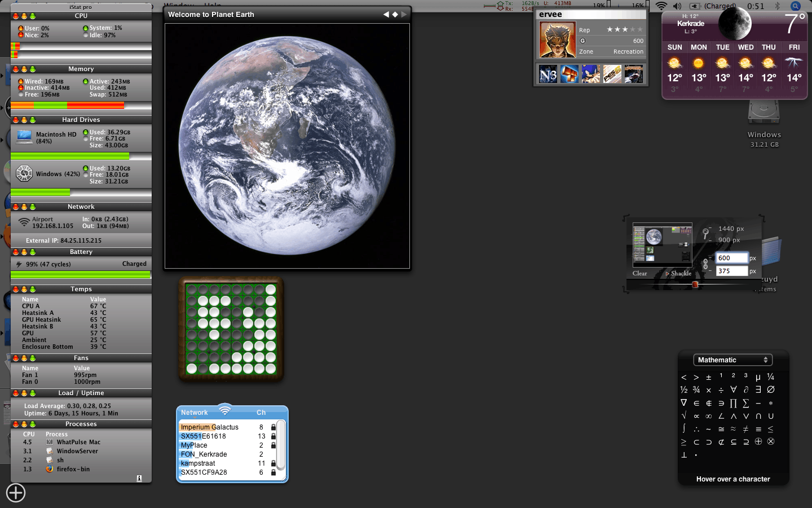Click the Network column header

pyautogui.click(x=195, y=413)
